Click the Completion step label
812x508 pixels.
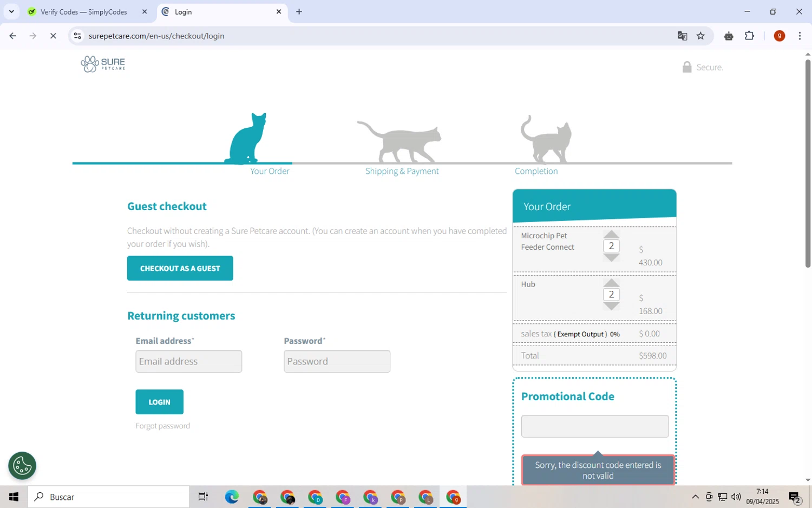[536, 171]
